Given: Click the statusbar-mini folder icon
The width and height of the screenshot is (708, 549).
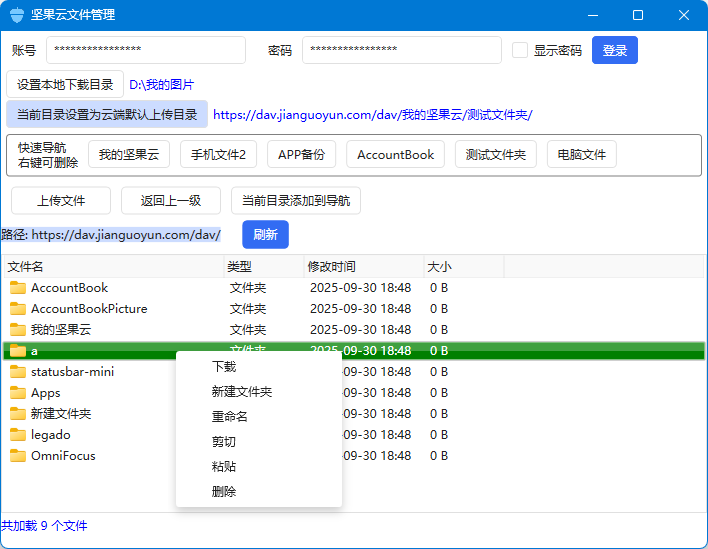Looking at the screenshot, I should pos(17,372).
